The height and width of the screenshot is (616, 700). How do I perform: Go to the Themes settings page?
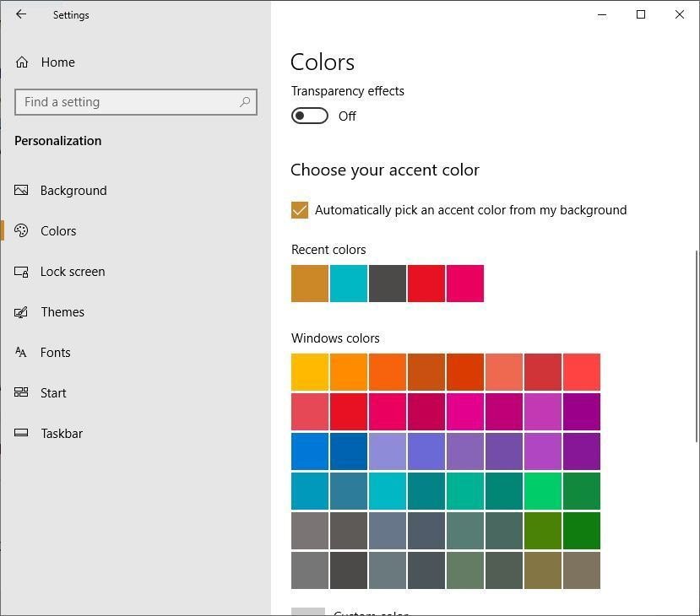62,312
